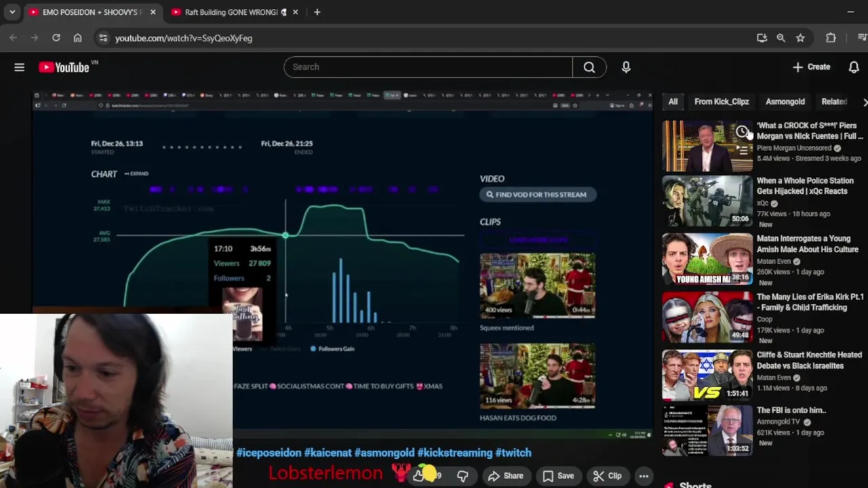Select the From Kick_Clipz chip
868x488 pixels.
(722, 102)
